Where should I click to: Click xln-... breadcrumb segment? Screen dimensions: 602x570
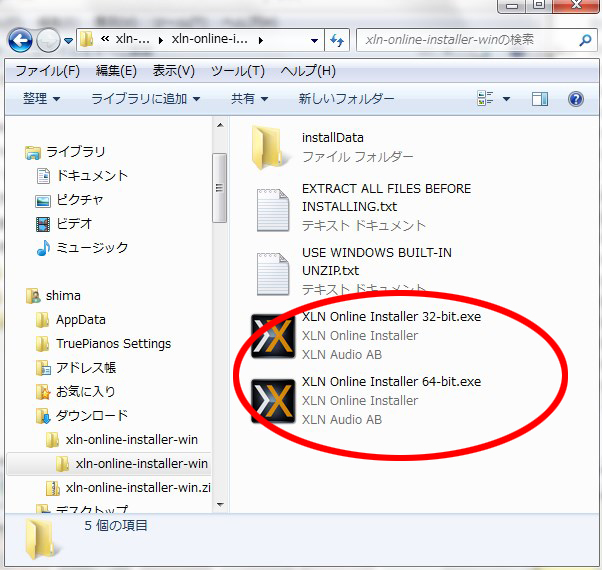tap(132, 39)
